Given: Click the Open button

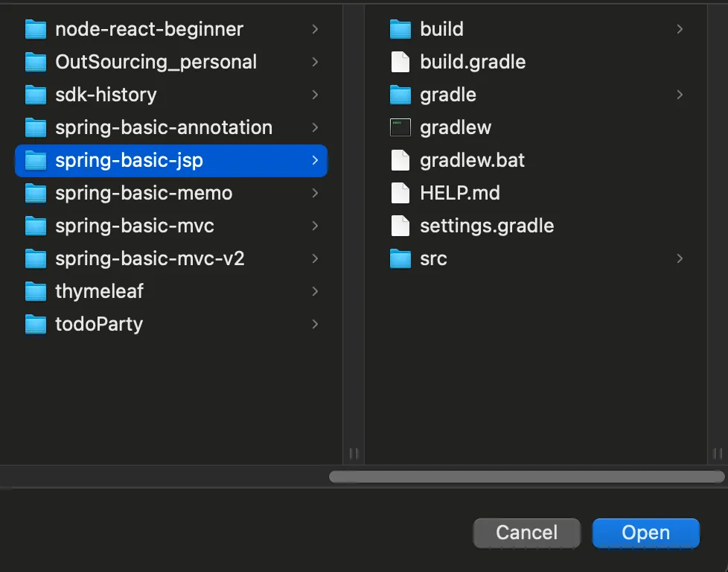Looking at the screenshot, I should (x=646, y=533).
